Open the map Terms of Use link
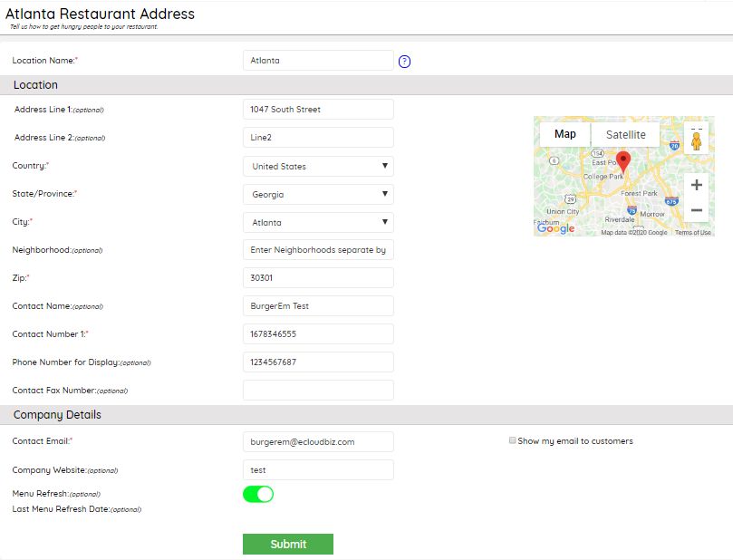 692,233
